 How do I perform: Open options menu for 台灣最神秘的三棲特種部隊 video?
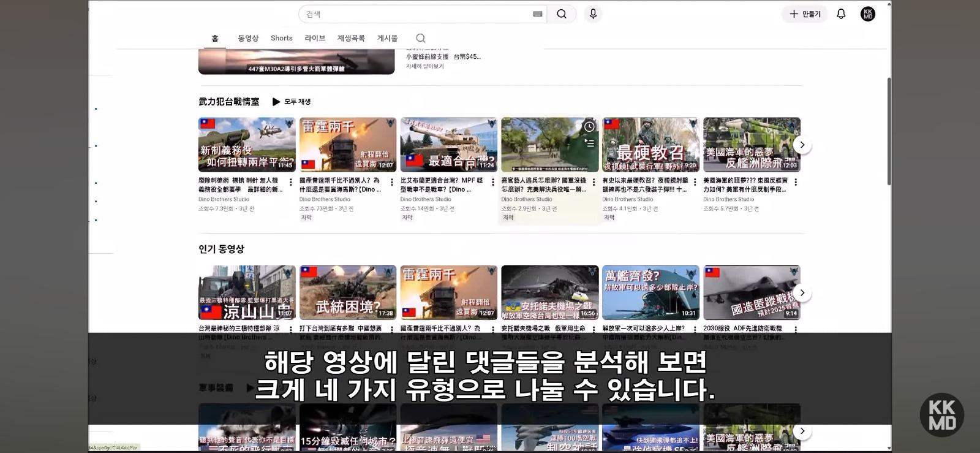point(291,330)
